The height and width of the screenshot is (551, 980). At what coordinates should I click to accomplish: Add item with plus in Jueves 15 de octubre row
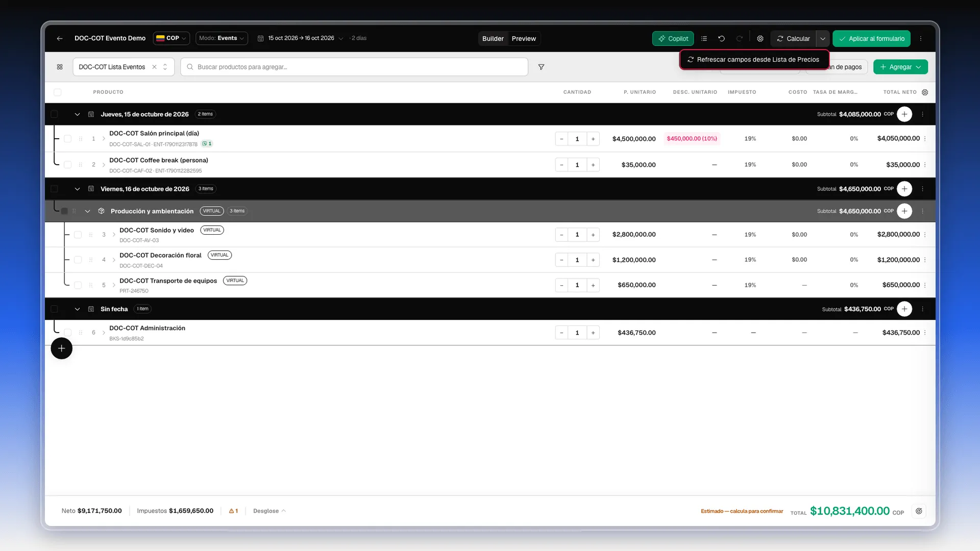tap(904, 114)
